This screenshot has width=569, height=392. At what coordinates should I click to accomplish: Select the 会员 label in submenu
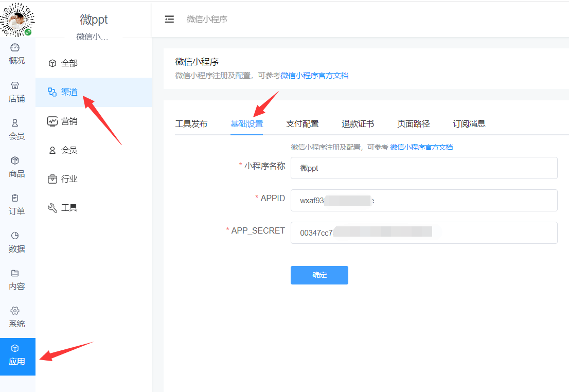(69, 150)
